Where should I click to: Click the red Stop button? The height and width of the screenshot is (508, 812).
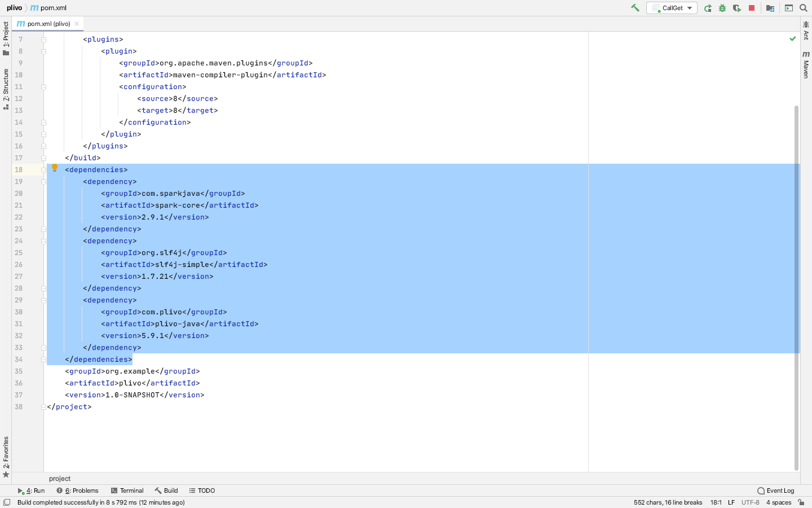752,8
